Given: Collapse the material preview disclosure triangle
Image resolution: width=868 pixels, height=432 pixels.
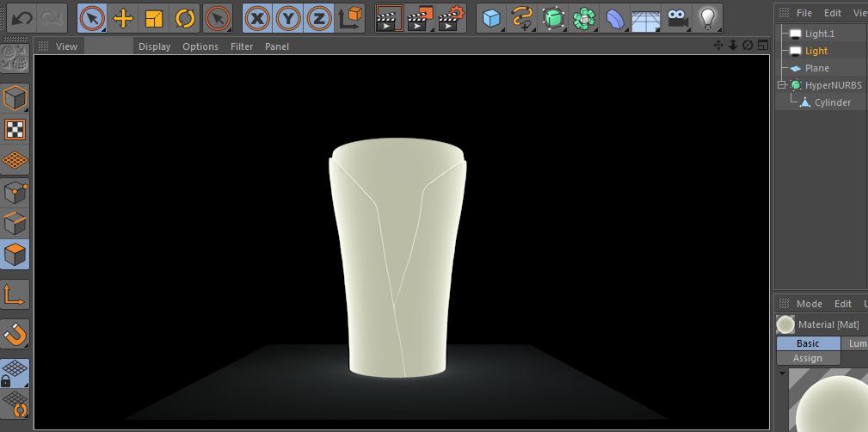Looking at the screenshot, I should coord(782,373).
